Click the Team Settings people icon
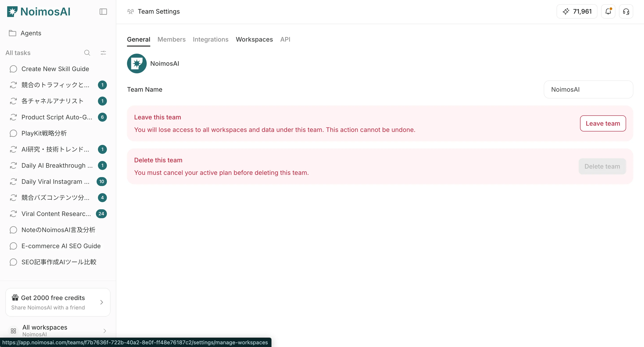644x347 pixels. 131,11
